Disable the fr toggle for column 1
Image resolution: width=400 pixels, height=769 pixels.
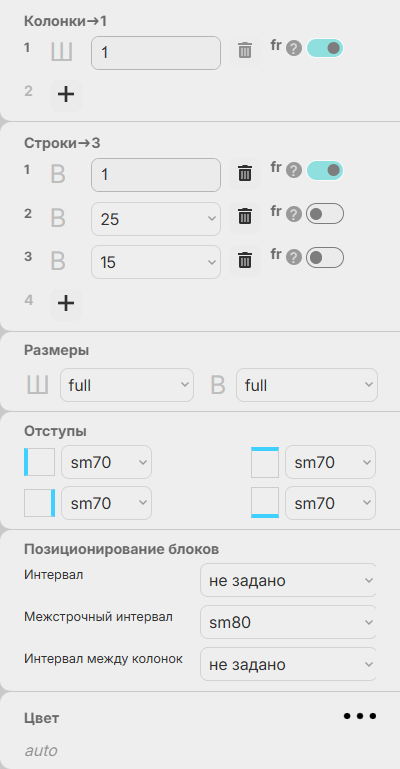[325, 48]
